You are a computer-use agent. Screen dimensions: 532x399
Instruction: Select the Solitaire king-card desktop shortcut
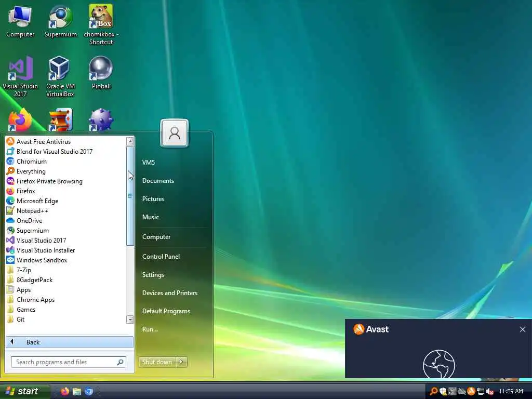60,120
